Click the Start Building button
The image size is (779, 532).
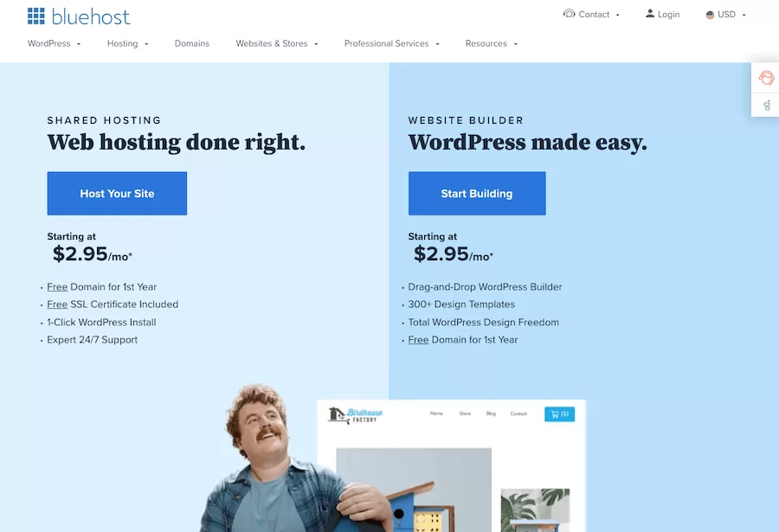pos(477,193)
